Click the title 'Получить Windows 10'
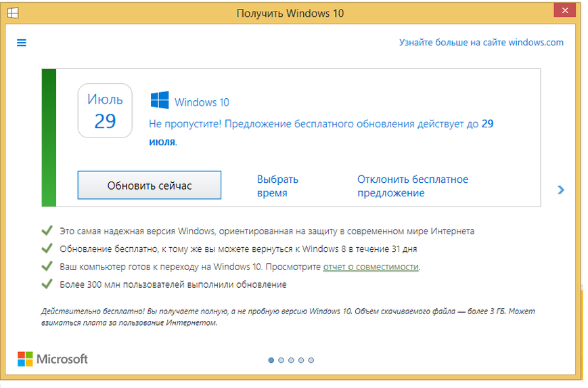Image resolution: width=588 pixels, height=388 pixels. click(290, 14)
